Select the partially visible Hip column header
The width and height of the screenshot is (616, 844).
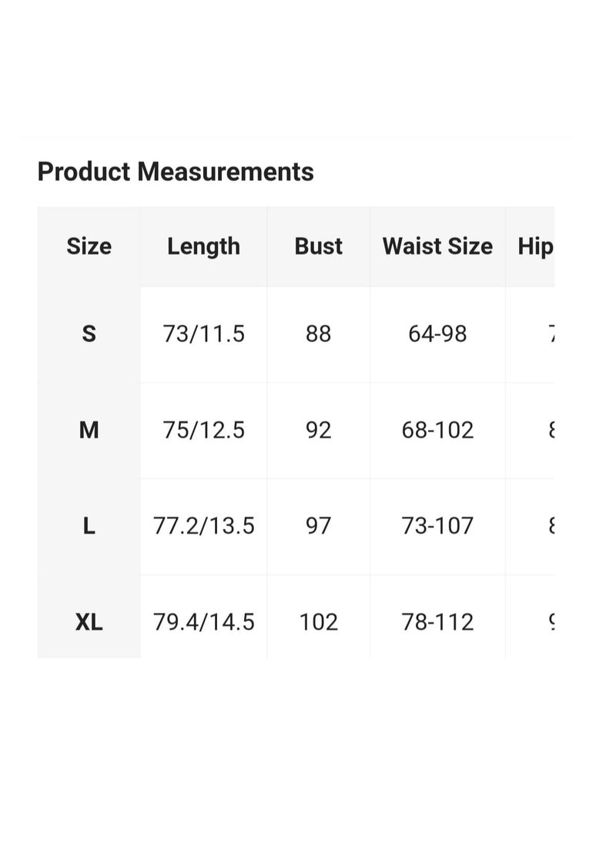535,246
